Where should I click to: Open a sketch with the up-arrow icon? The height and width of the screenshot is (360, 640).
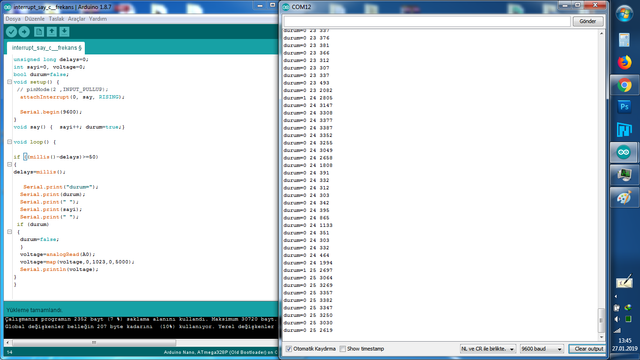(51, 31)
